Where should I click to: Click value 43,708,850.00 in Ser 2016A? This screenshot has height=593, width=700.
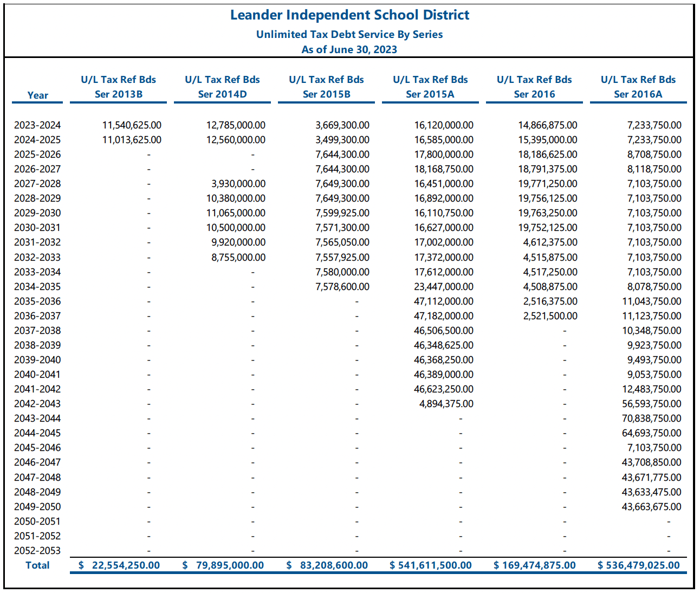coord(652,462)
